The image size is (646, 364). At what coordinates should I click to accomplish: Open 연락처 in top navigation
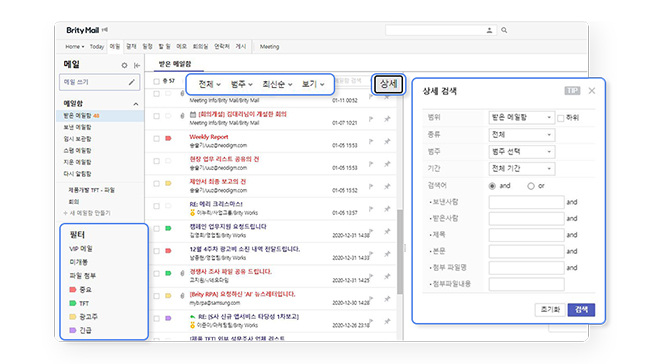(222, 47)
